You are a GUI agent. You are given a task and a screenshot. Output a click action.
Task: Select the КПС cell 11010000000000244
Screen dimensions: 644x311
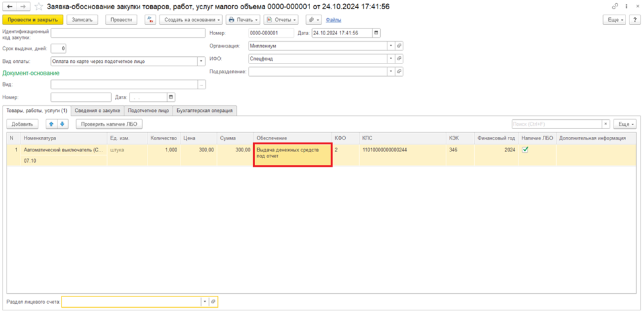(403, 155)
